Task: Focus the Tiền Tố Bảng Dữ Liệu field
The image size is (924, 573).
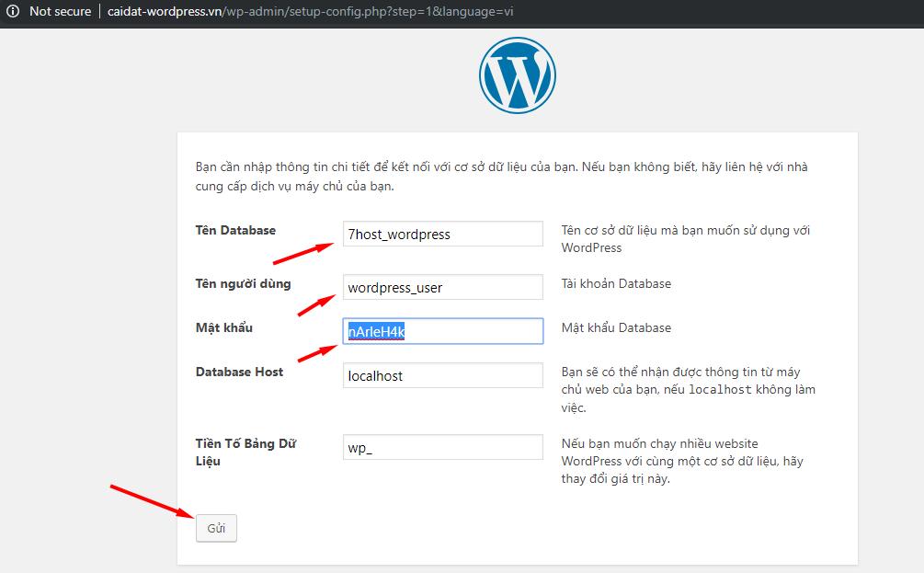Action: pyautogui.click(x=442, y=447)
